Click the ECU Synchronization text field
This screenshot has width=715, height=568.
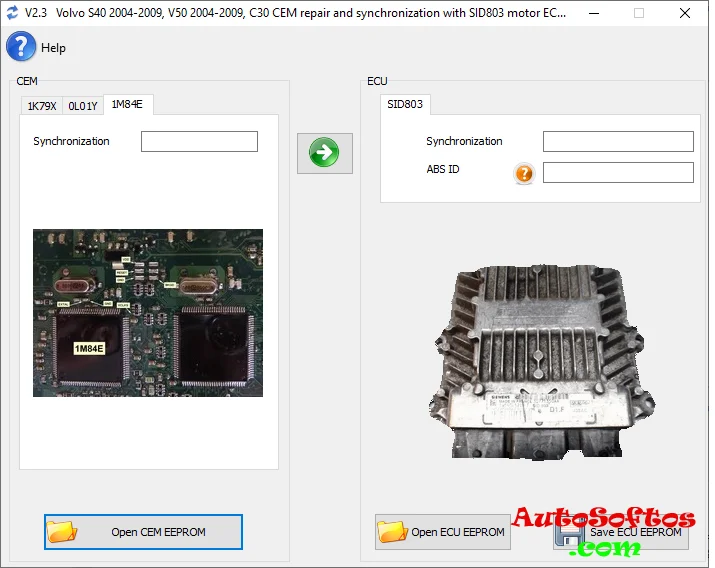(617, 142)
